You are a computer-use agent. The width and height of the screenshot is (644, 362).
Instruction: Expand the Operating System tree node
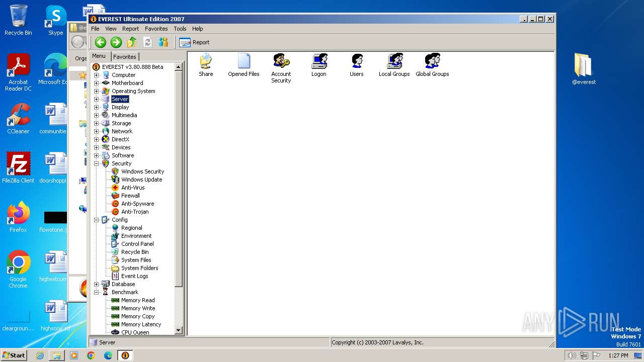click(97, 91)
